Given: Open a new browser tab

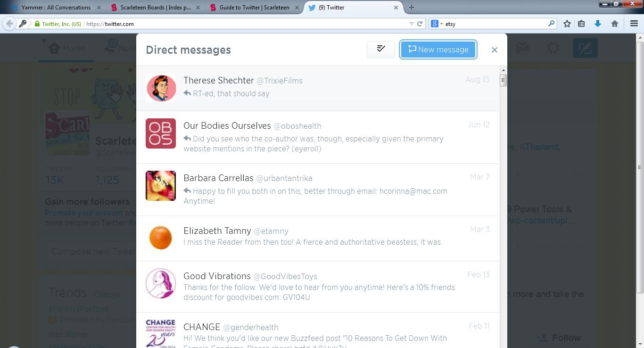Looking at the screenshot, I should click(412, 8).
